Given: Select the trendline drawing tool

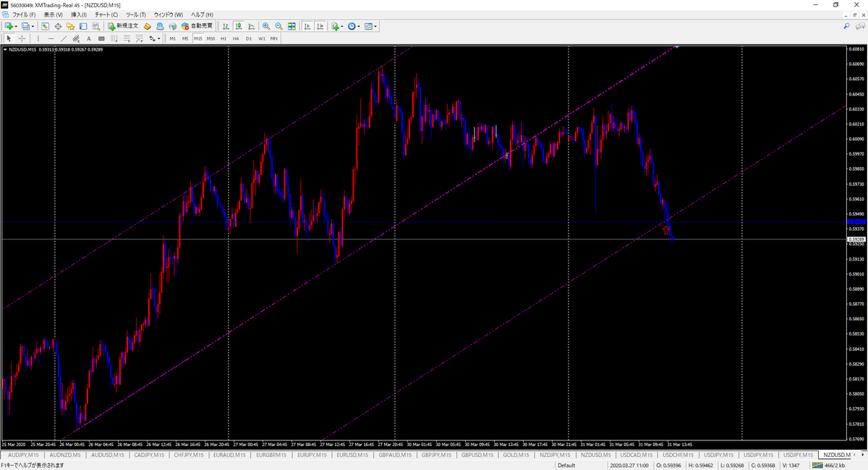Looking at the screenshot, I should tap(64, 38).
